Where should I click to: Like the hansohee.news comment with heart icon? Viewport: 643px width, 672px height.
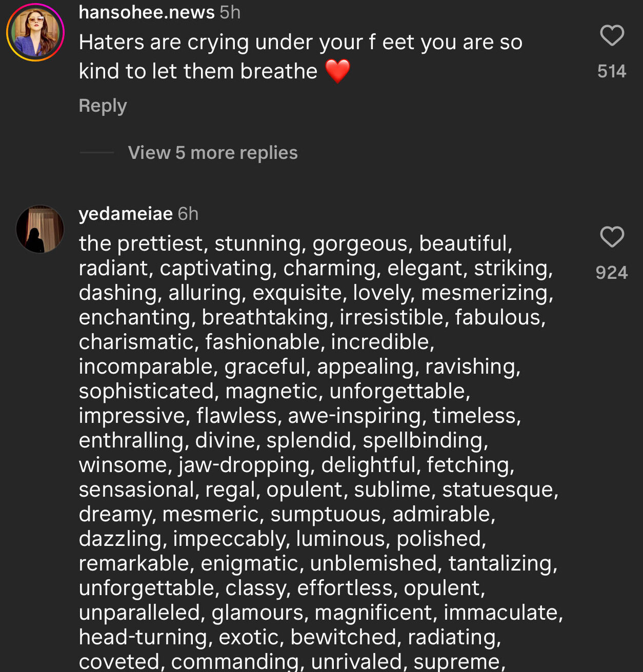pyautogui.click(x=612, y=36)
